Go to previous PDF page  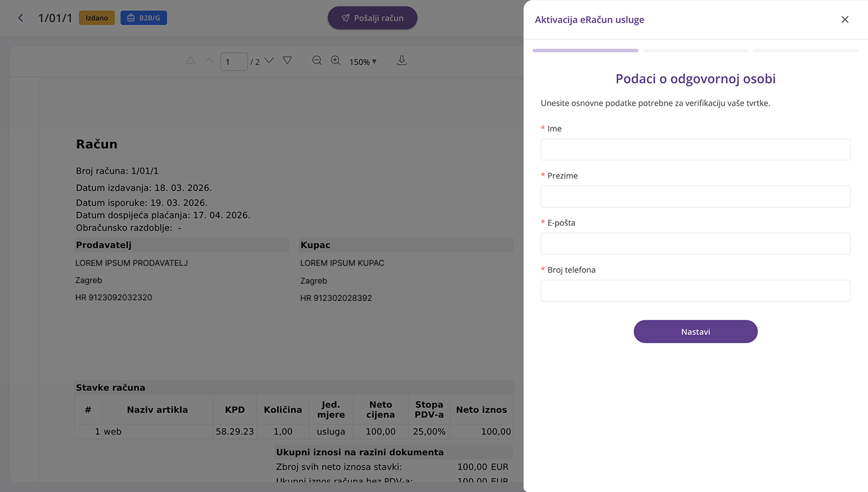coord(209,61)
